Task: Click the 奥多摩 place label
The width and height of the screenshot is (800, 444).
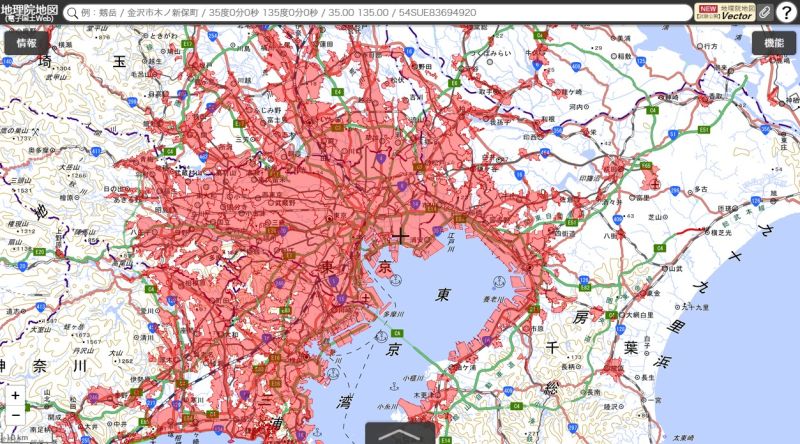Action: [x=38, y=150]
